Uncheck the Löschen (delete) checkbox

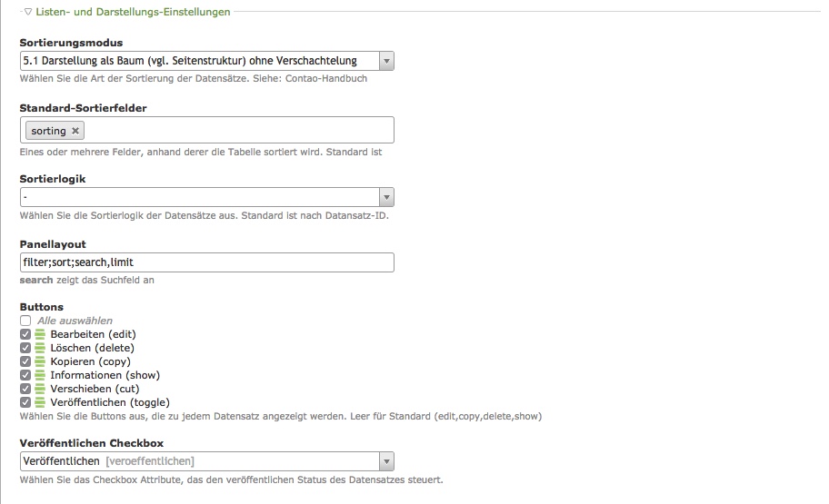25,348
